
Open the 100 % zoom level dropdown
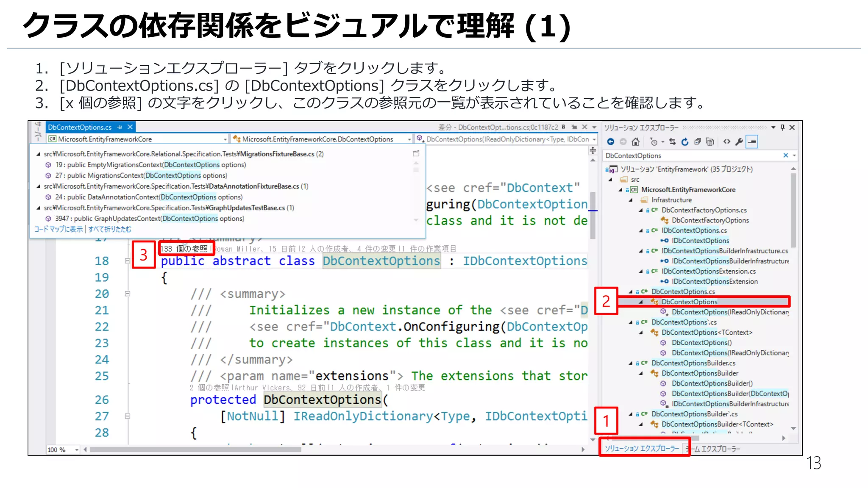click(x=77, y=449)
